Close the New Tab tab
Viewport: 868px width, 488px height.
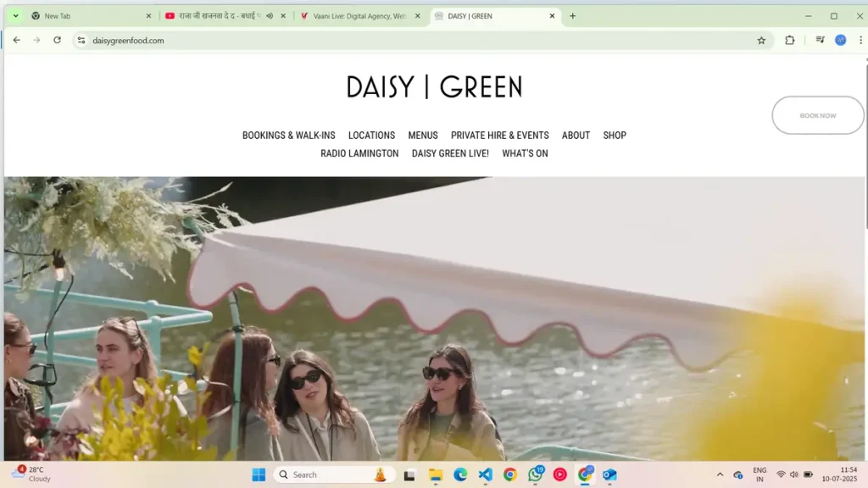[148, 16]
